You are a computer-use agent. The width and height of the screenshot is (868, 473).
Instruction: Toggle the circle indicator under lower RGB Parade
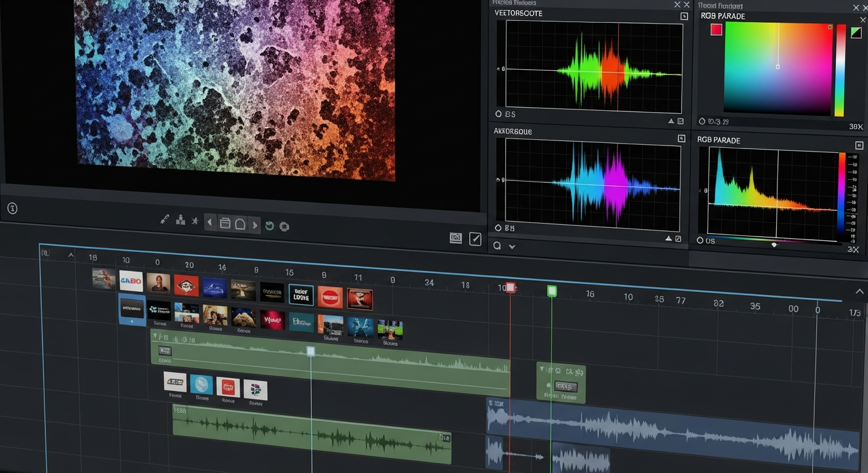click(700, 240)
